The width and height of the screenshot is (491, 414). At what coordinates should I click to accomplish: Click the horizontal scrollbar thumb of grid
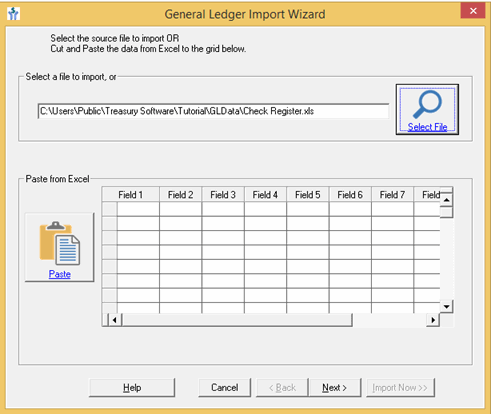tap(237, 320)
